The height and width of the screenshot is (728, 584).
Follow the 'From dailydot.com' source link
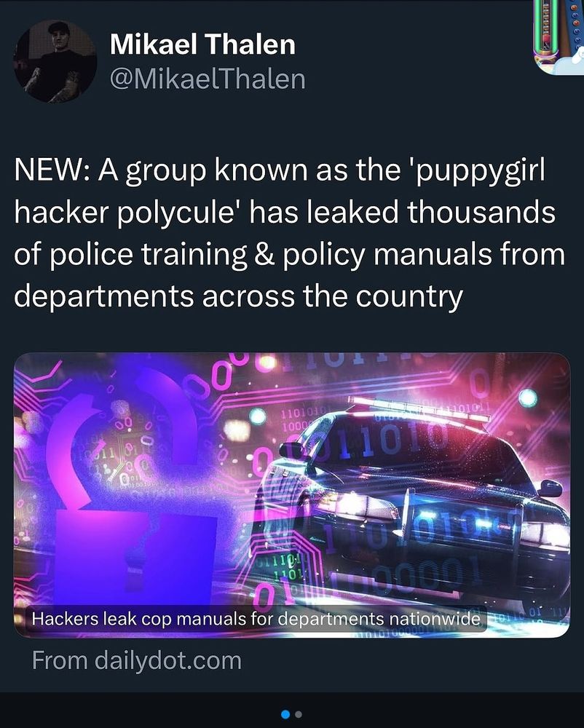[x=136, y=660]
